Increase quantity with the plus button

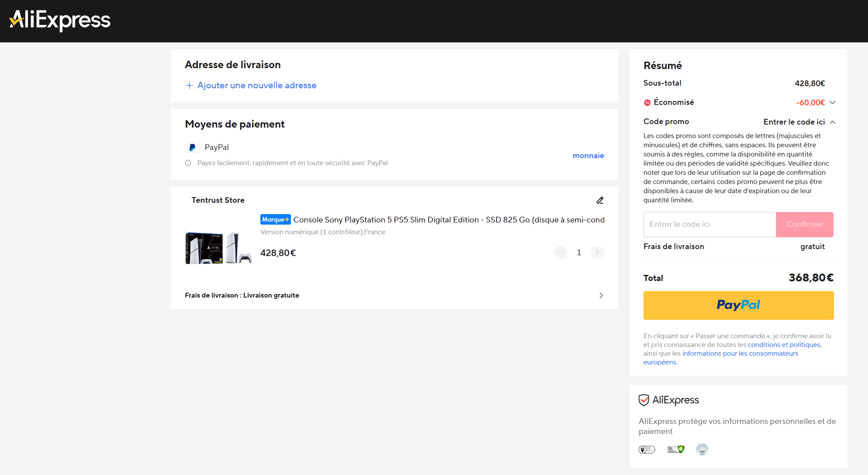coord(597,253)
